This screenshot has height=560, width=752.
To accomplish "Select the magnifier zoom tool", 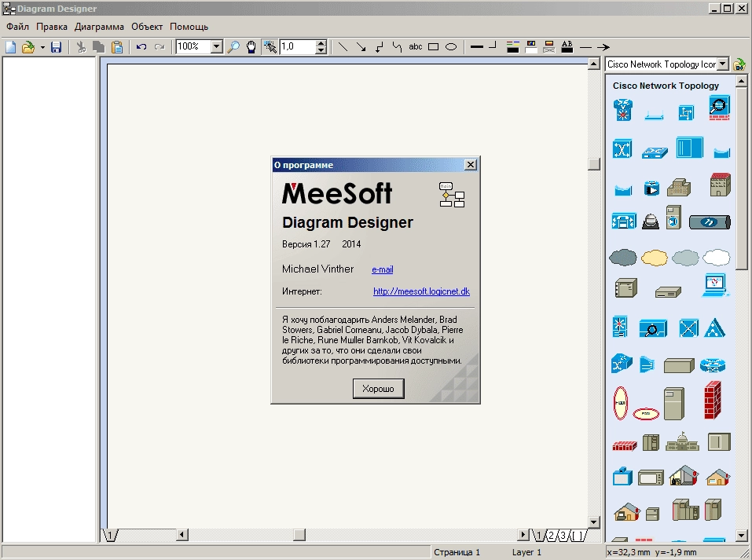I will point(233,47).
